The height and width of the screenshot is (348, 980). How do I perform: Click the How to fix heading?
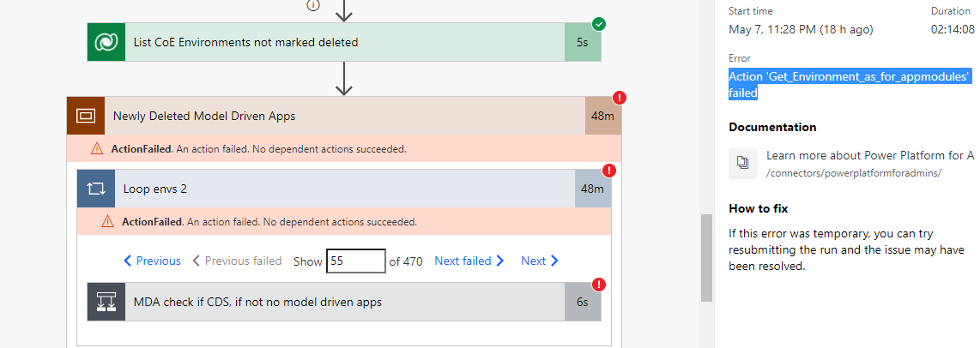[758, 208]
